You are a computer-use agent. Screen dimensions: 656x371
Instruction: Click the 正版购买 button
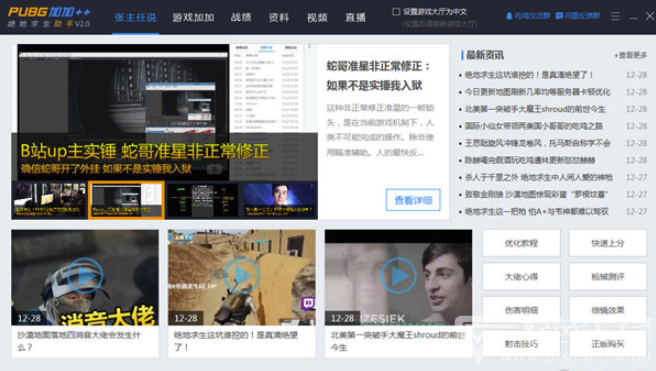(607, 344)
